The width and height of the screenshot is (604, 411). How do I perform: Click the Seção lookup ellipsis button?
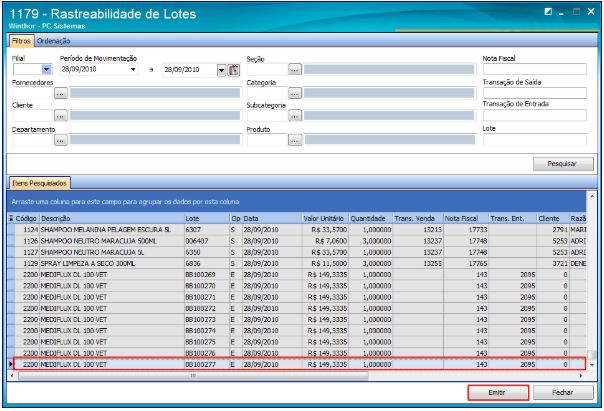[295, 70]
